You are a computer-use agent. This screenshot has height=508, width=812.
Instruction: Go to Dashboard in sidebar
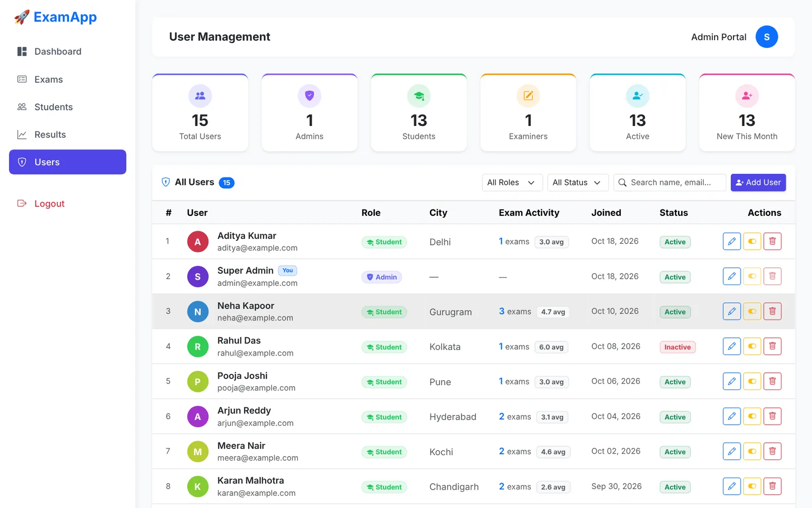coord(67,51)
